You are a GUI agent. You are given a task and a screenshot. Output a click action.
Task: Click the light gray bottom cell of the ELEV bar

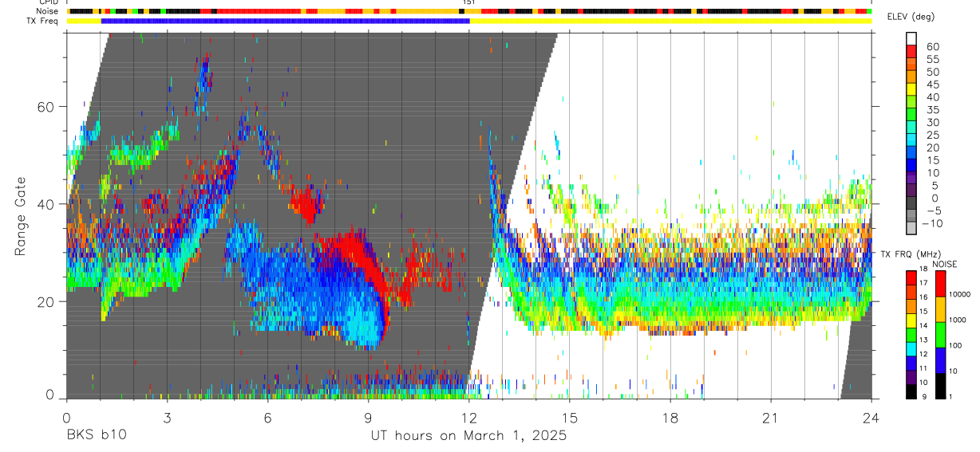click(911, 228)
